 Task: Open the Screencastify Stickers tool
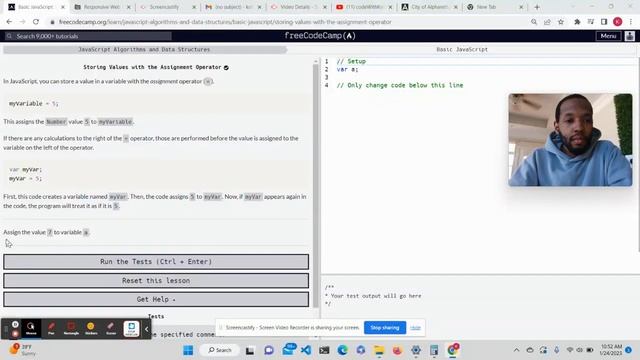[x=91, y=328]
